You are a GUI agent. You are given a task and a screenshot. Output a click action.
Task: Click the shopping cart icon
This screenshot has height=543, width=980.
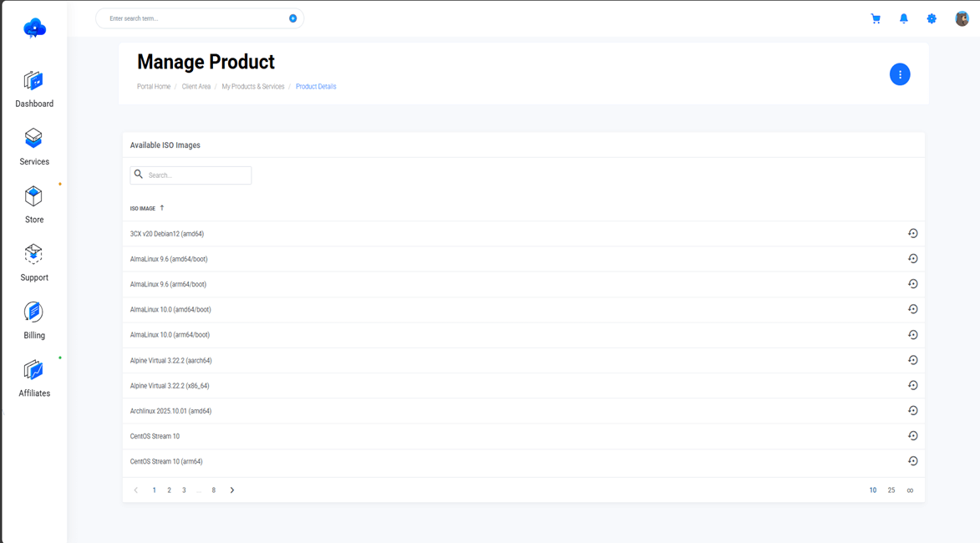(x=876, y=18)
